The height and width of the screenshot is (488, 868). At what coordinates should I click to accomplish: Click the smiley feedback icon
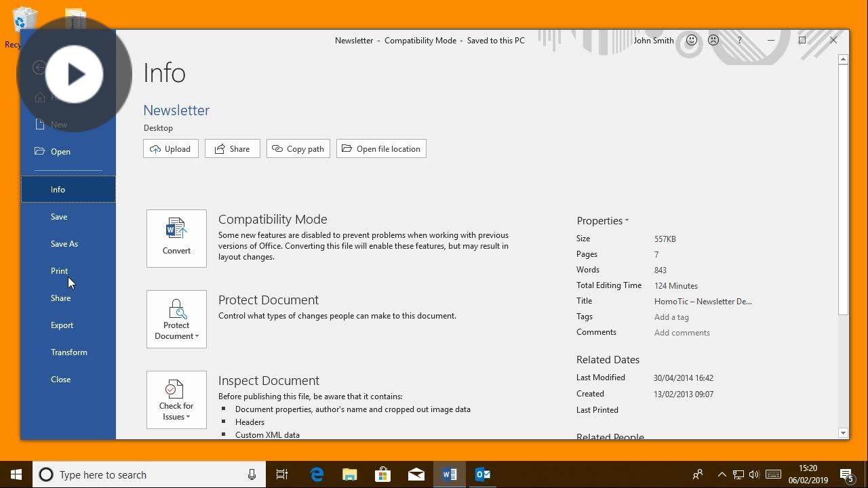pyautogui.click(x=692, y=41)
